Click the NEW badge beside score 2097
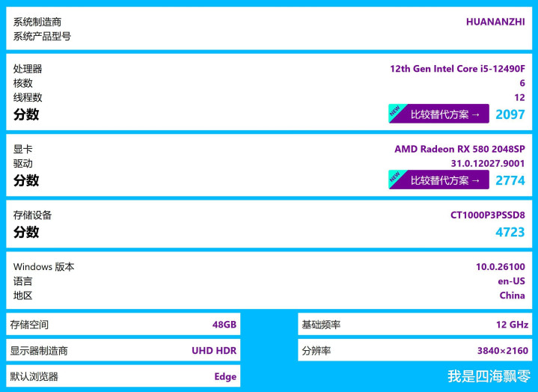 click(395, 111)
